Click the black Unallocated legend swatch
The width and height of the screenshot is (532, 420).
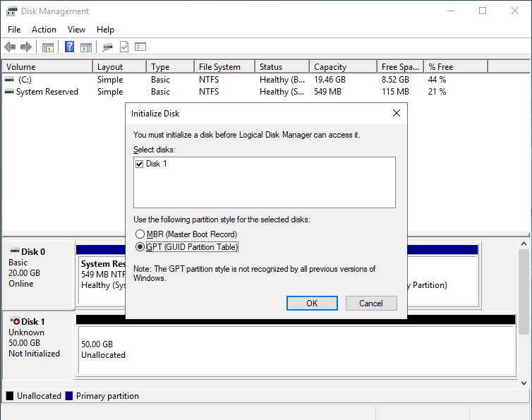[10, 396]
